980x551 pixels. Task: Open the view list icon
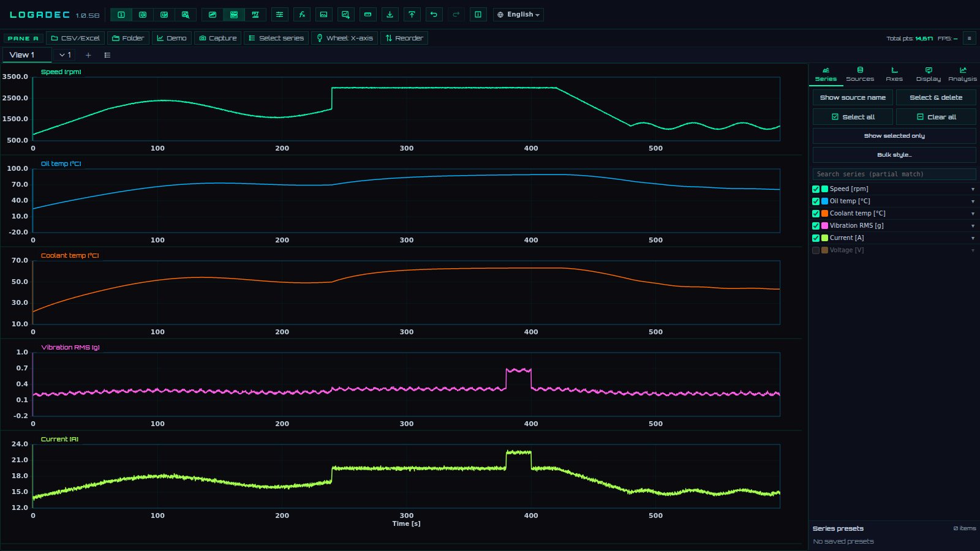tap(107, 55)
